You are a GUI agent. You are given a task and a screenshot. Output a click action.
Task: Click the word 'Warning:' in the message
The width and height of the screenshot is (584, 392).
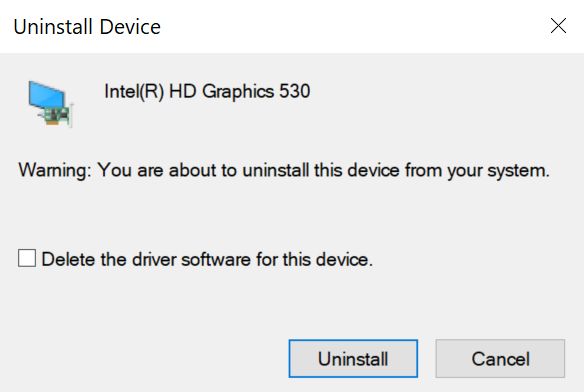[x=55, y=171]
